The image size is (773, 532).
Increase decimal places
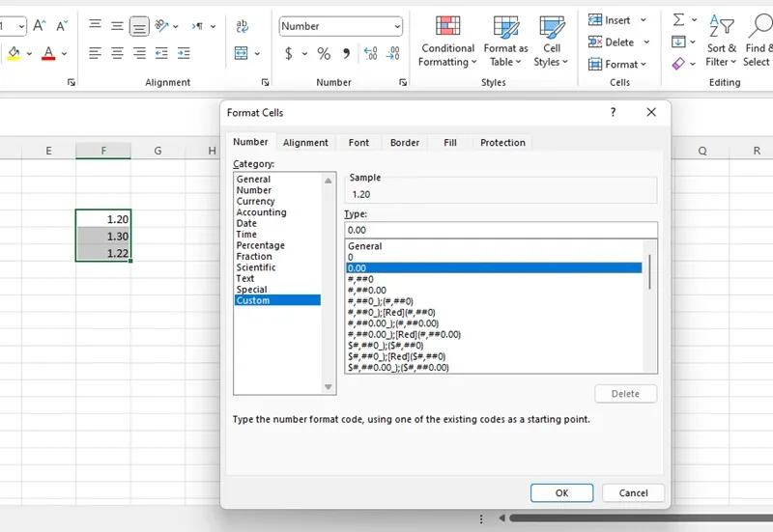pos(370,53)
